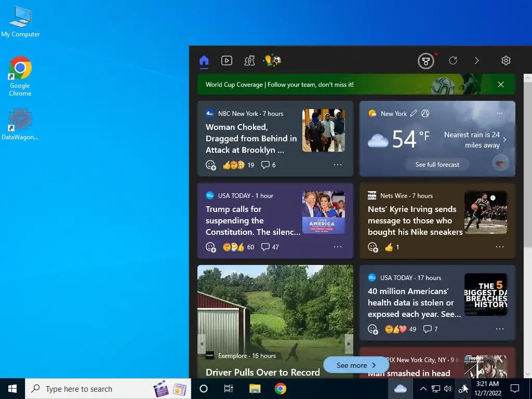532x399 pixels.
Task: Add reaction to NBC New York story
Action: click(211, 165)
